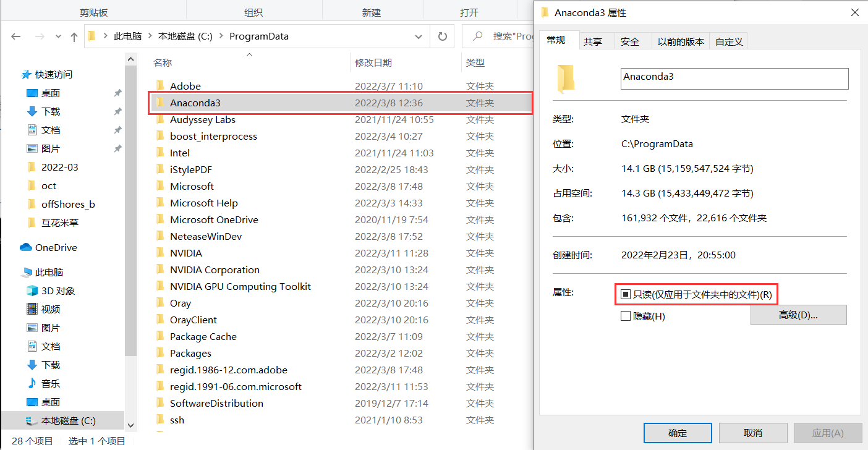Select the Audyssey Labs folder icon
This screenshot has height=450, width=868.
pos(160,119)
